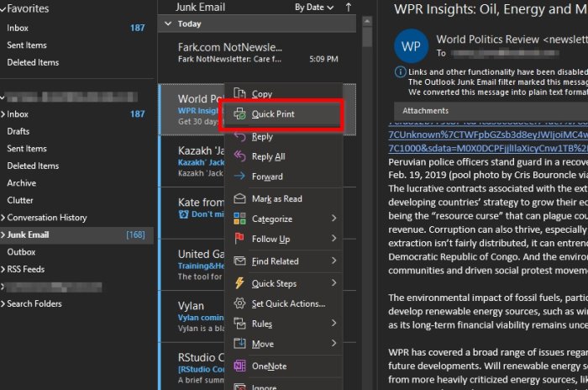The image size is (588, 390).
Task: Click the Copy icon in context menu
Action: click(239, 93)
